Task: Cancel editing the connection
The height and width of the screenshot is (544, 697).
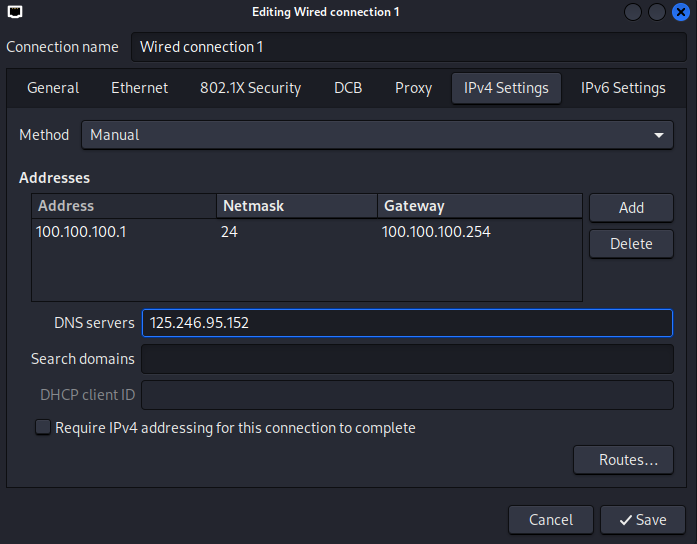Action: [x=551, y=520]
